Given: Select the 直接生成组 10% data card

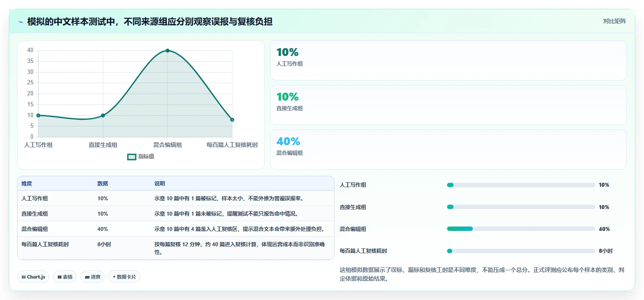Looking at the screenshot, I should [x=448, y=105].
